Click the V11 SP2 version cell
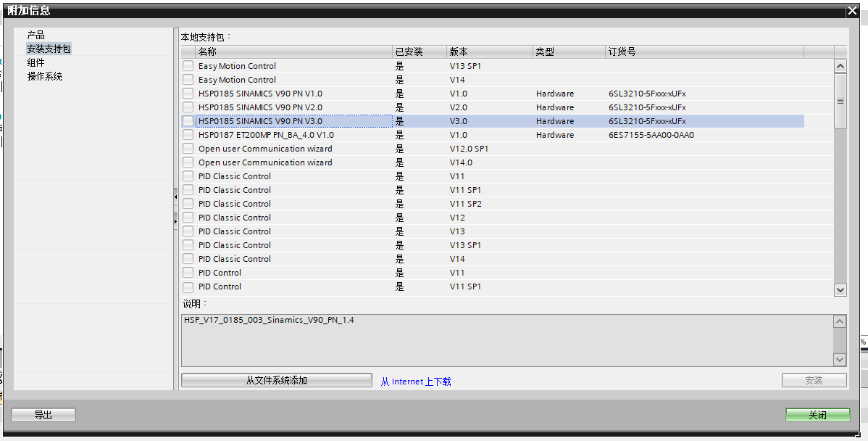Viewport: 868px width, 441px height. coord(466,204)
